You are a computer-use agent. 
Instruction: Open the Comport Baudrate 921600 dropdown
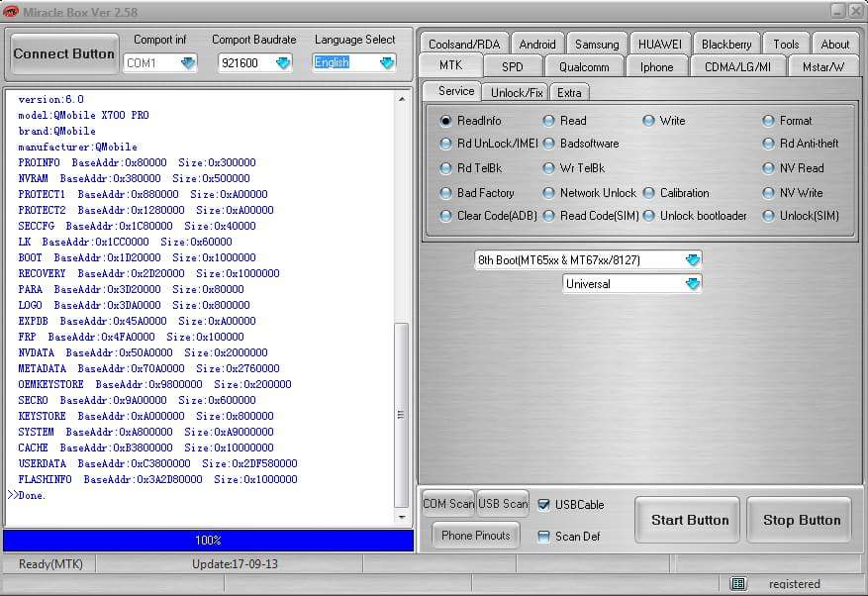pyautogui.click(x=283, y=62)
